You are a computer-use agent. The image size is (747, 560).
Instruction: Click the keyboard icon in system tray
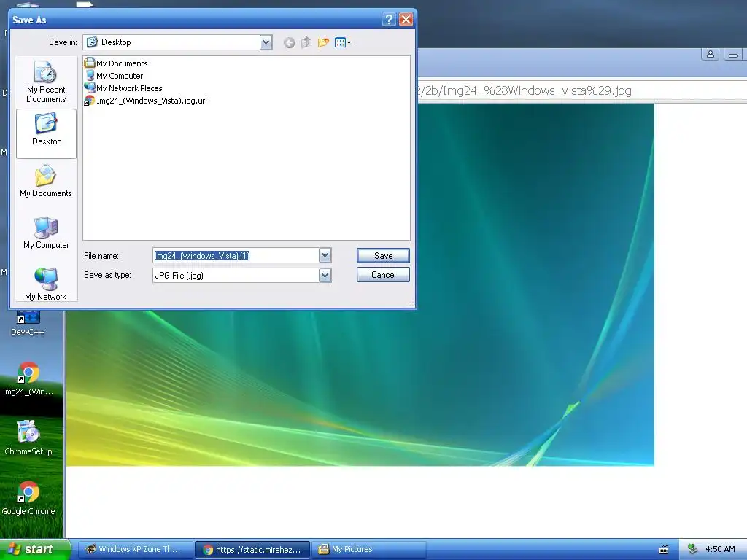click(x=664, y=550)
